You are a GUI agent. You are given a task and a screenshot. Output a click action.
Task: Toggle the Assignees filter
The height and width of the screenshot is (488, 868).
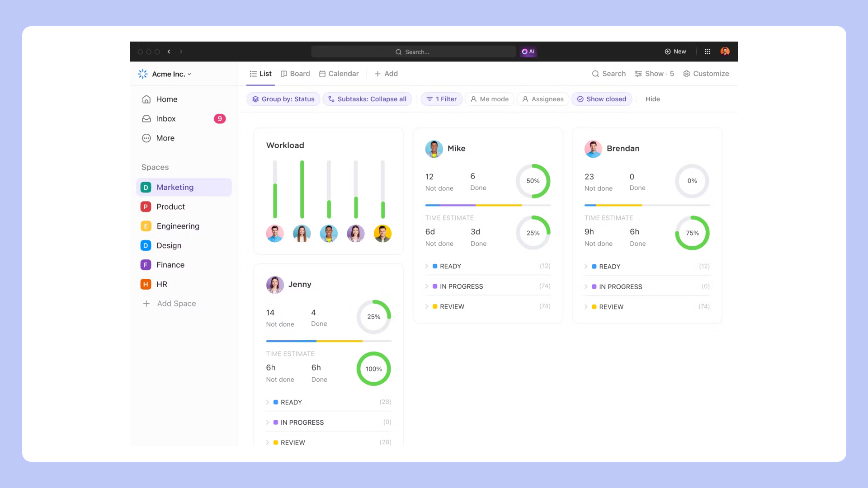tap(542, 99)
